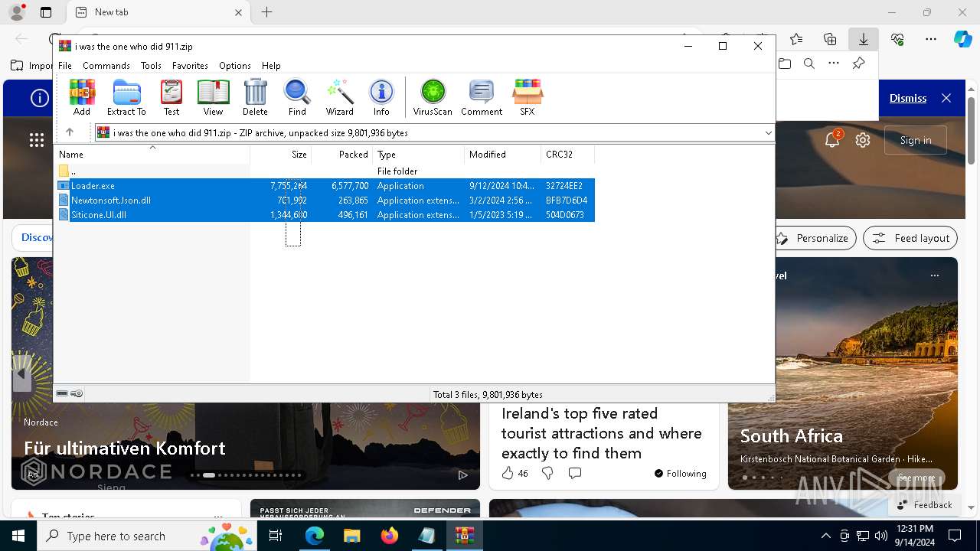Open the File menu
Screen dimensions: 980x551
[x=65, y=66]
